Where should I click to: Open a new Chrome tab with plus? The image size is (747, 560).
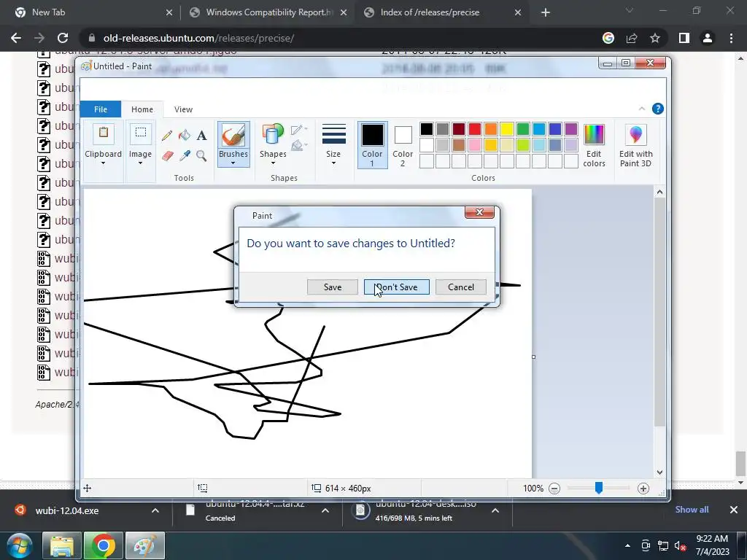546,12
